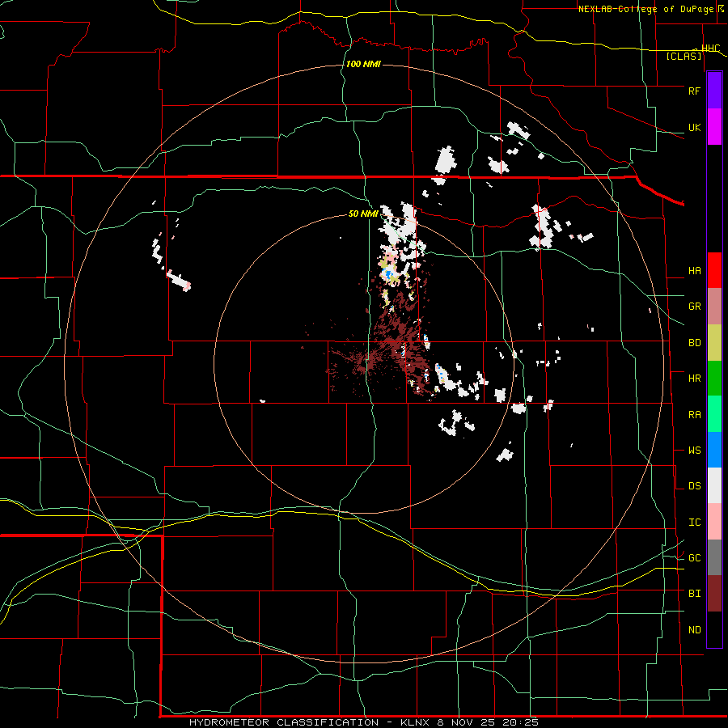Viewport: 728px width, 728px height.
Task: Click the light green RA color swatch
Action: pyautogui.click(x=714, y=414)
